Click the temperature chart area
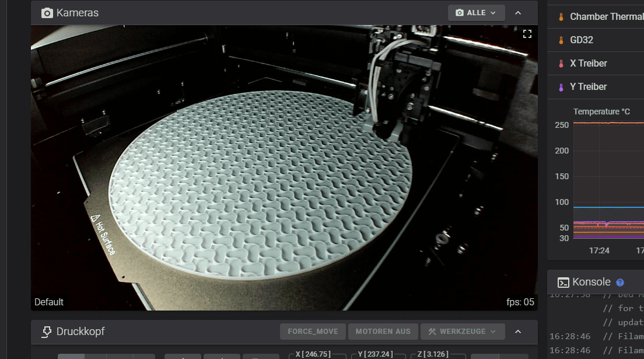Screen dimensions: 644x359 tap(608, 180)
